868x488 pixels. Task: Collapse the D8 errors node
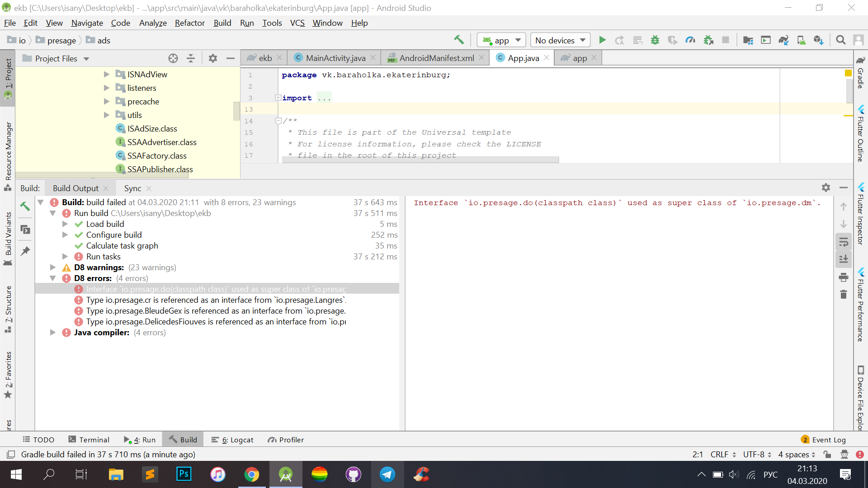(53, 278)
